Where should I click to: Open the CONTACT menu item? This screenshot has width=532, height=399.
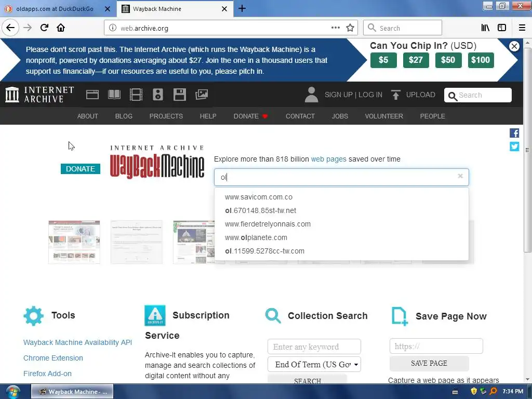coord(300,116)
